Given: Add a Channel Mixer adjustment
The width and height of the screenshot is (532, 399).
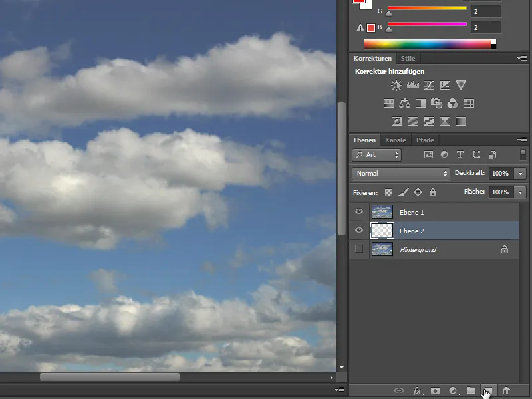Looking at the screenshot, I should [x=453, y=103].
